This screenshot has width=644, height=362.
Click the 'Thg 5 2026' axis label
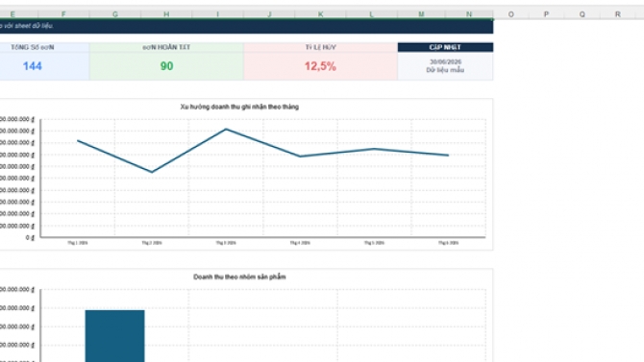coord(374,243)
